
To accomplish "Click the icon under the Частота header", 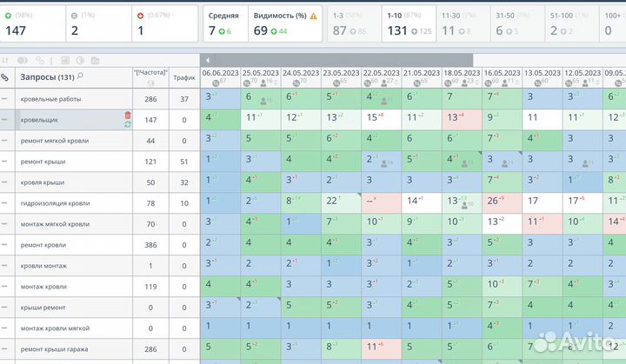I will pos(150,83).
